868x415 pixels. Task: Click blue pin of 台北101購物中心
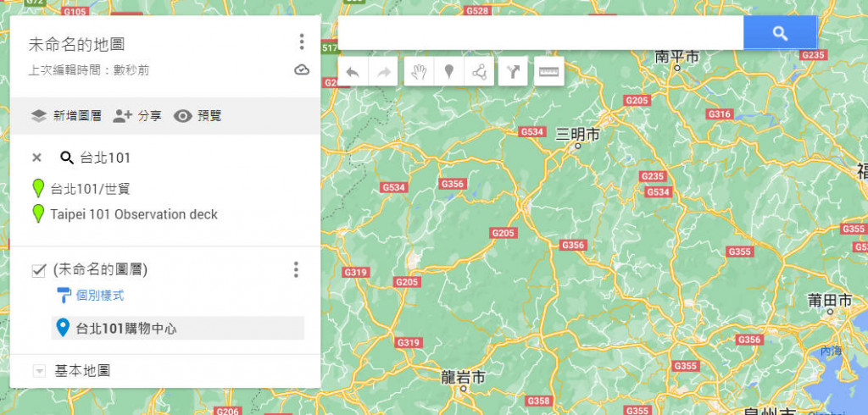point(63,328)
